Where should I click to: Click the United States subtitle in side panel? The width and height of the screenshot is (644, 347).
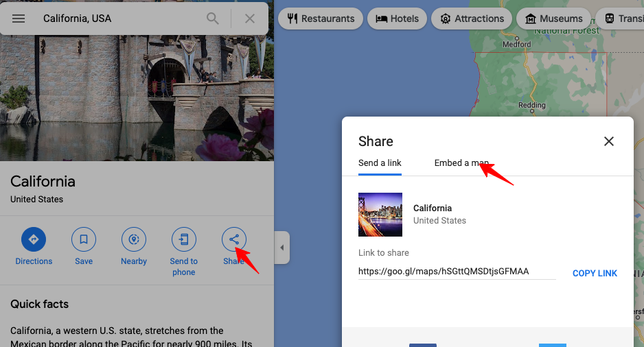tap(36, 200)
